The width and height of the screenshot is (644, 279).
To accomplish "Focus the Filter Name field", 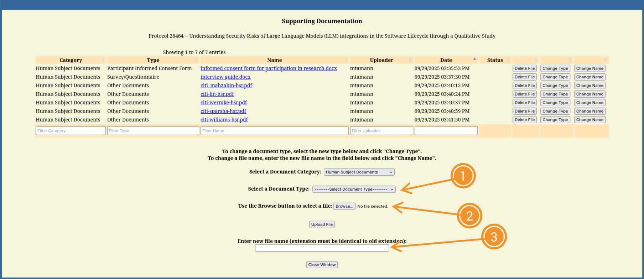I will coord(274,131).
